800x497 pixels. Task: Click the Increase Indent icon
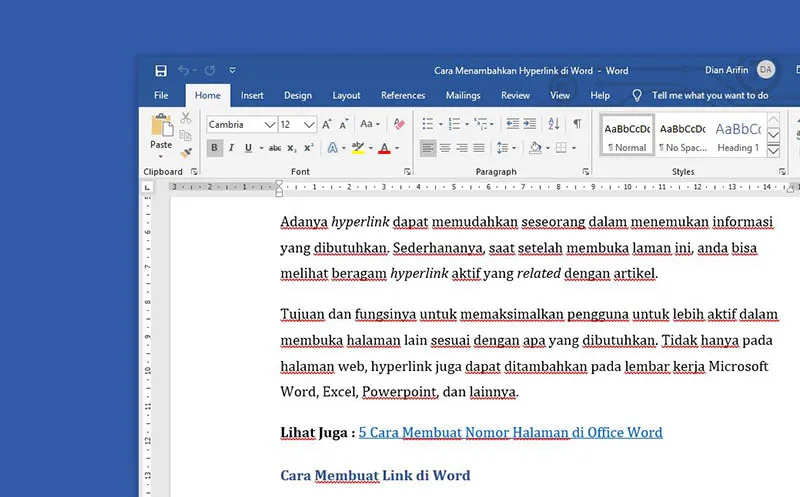pos(530,124)
